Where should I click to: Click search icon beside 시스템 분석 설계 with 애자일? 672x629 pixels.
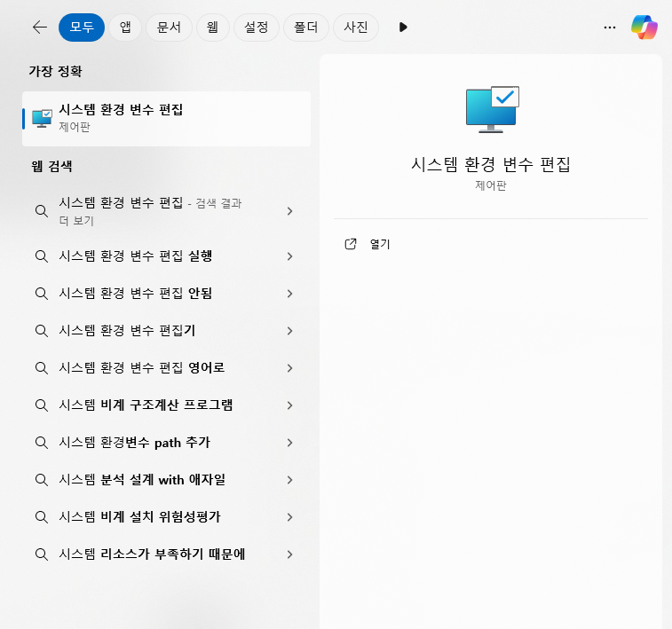tap(42, 480)
